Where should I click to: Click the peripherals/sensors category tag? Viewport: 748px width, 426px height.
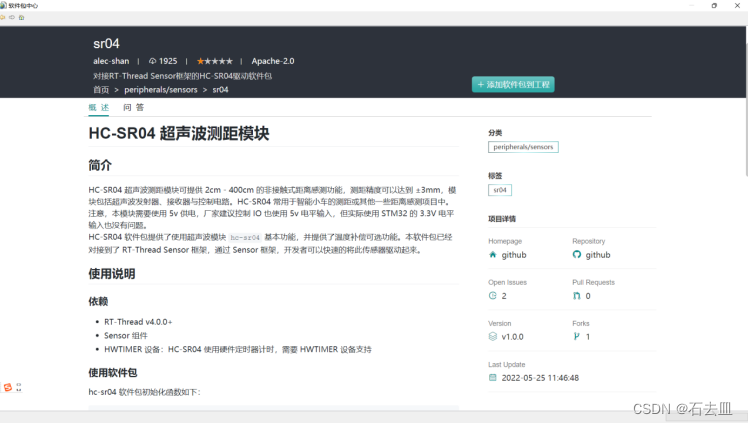[523, 147]
